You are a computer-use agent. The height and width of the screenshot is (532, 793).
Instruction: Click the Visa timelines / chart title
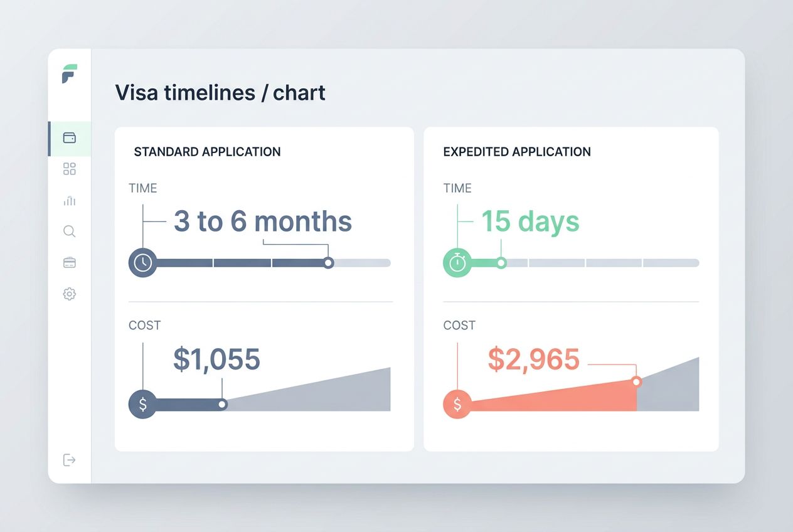220,92
